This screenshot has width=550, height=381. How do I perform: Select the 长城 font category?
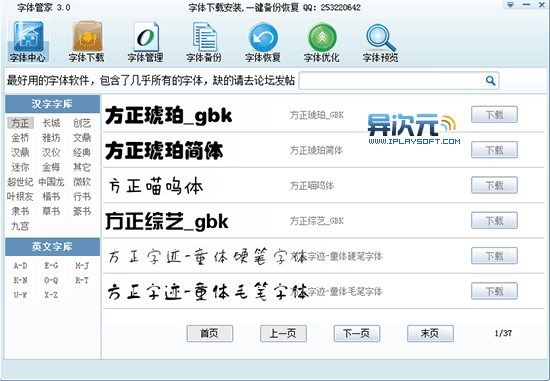(51, 123)
